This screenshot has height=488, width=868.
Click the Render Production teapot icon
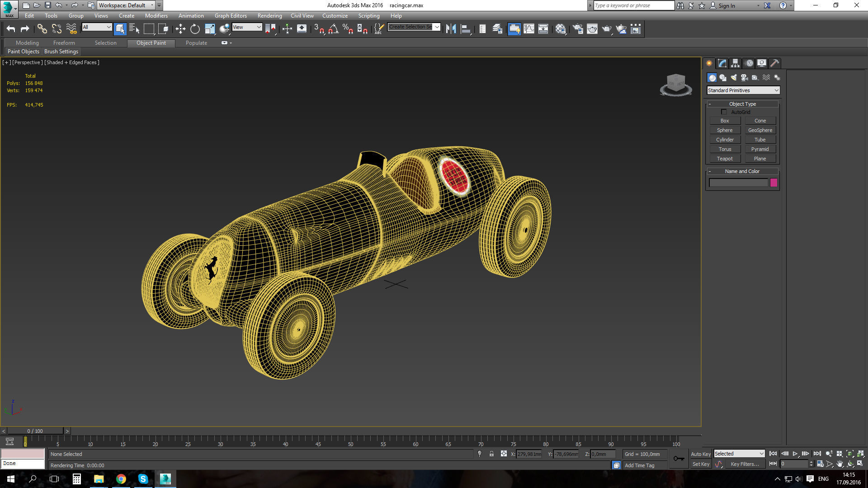[607, 29]
